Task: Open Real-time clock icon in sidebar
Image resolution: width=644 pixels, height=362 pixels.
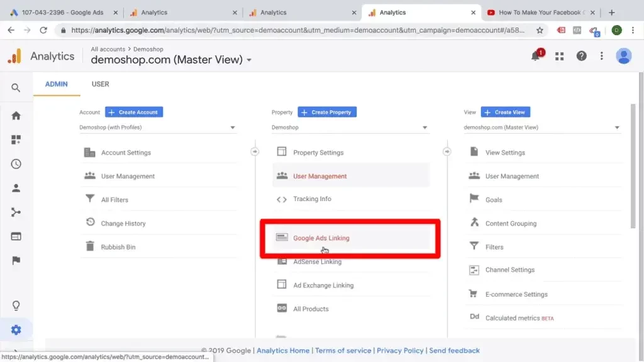Action: tap(16, 164)
